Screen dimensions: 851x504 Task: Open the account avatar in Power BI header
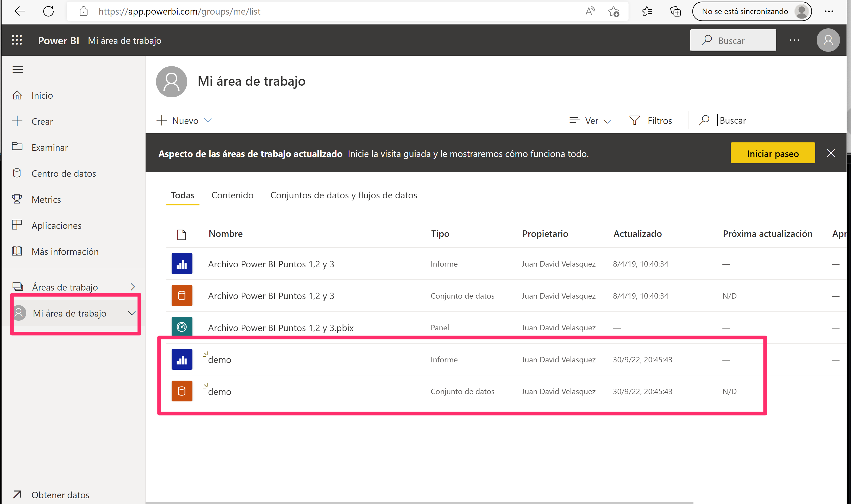828,40
